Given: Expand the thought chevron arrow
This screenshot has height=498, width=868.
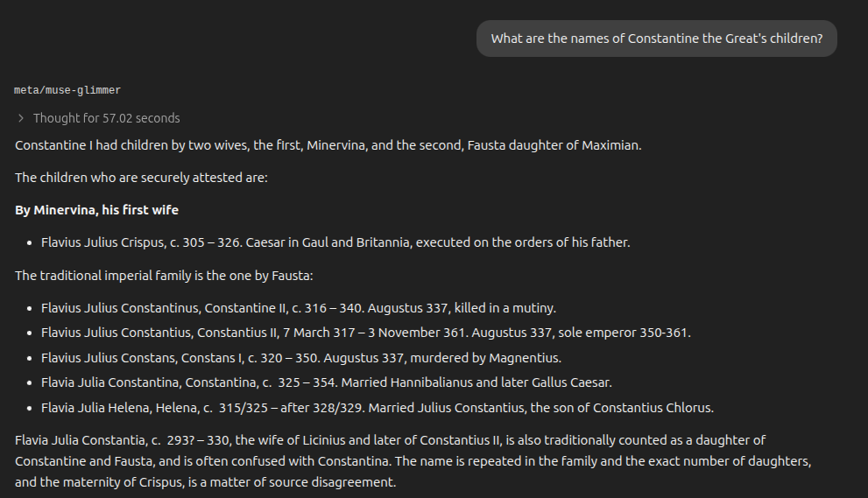Looking at the screenshot, I should point(21,118).
